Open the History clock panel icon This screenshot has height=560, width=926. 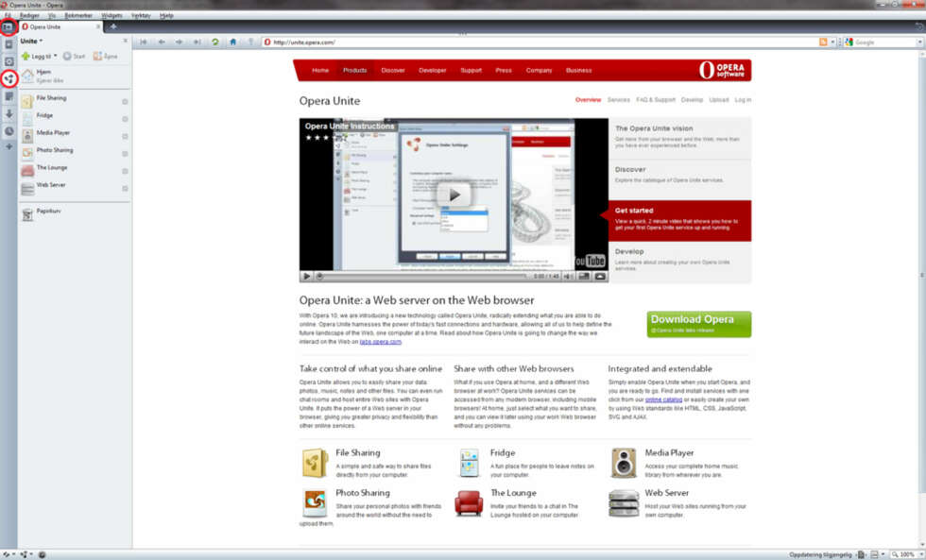pos(9,131)
